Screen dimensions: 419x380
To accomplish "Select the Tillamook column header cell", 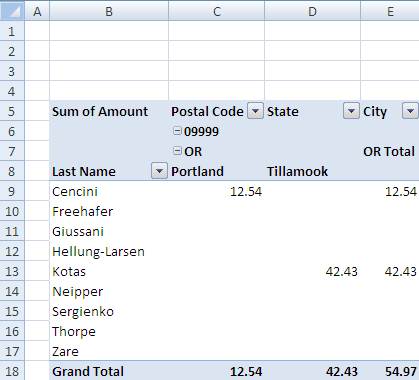I will tap(312, 171).
